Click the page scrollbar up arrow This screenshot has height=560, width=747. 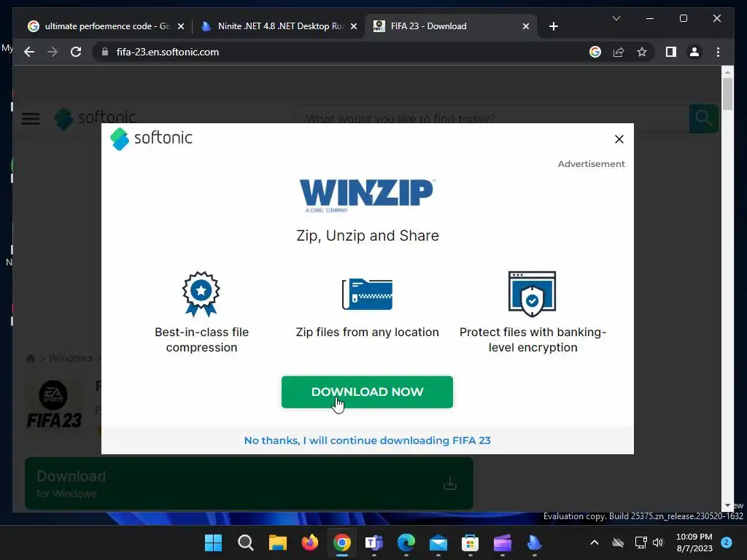coord(727,72)
